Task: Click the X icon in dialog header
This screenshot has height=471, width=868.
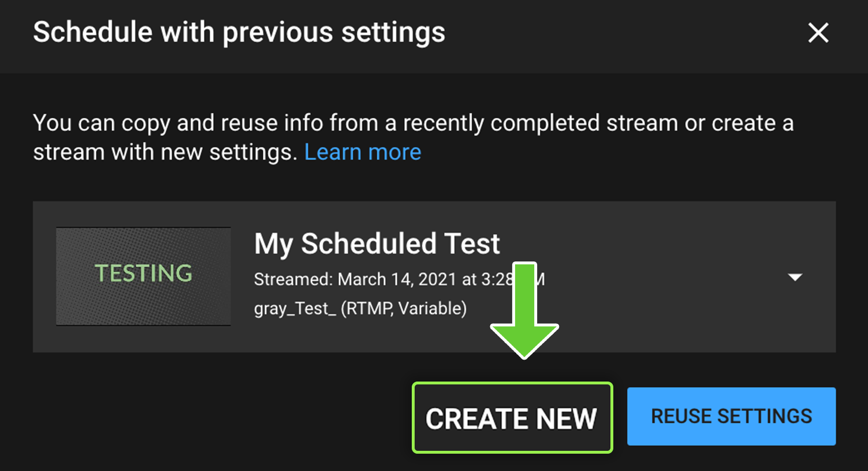Action: [x=818, y=33]
